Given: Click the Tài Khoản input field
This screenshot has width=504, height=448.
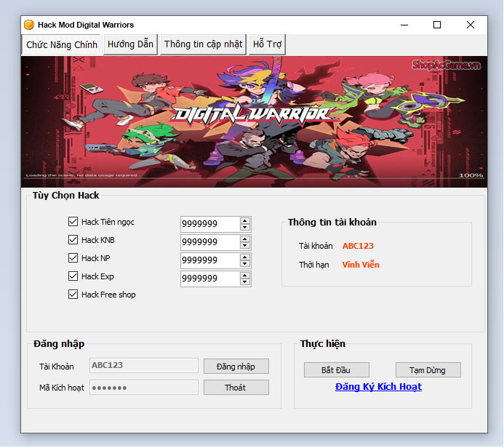Looking at the screenshot, I should click(x=144, y=366).
